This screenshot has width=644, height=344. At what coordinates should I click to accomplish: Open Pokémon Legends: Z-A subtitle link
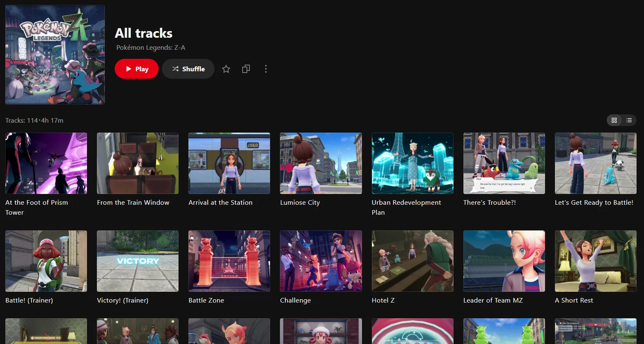[151, 48]
